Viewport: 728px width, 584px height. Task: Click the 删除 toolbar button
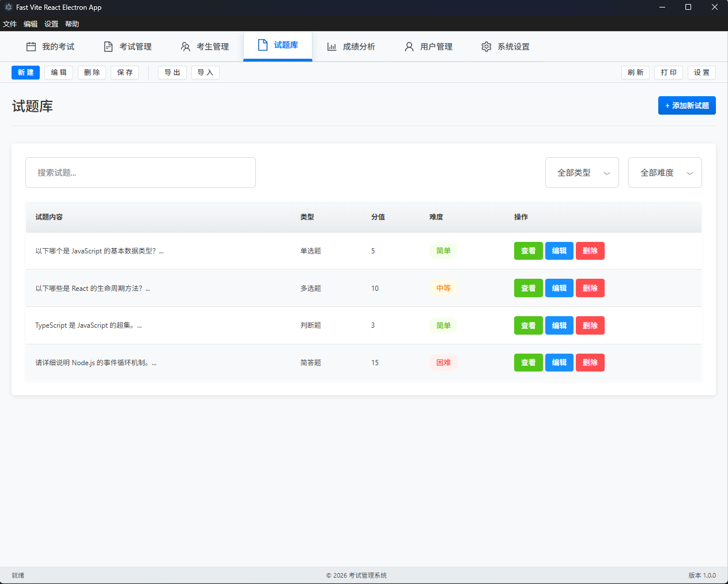[92, 73]
